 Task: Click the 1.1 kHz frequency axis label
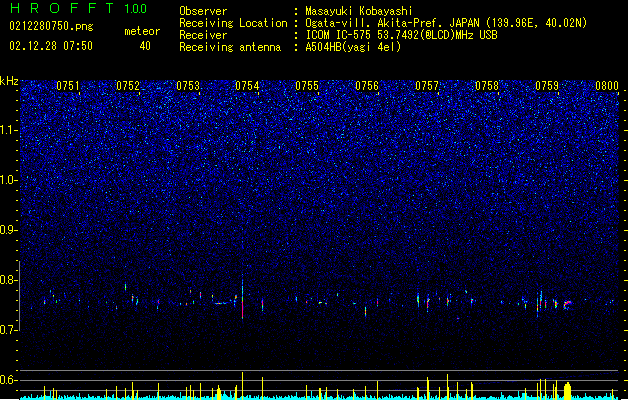[x=9, y=130]
